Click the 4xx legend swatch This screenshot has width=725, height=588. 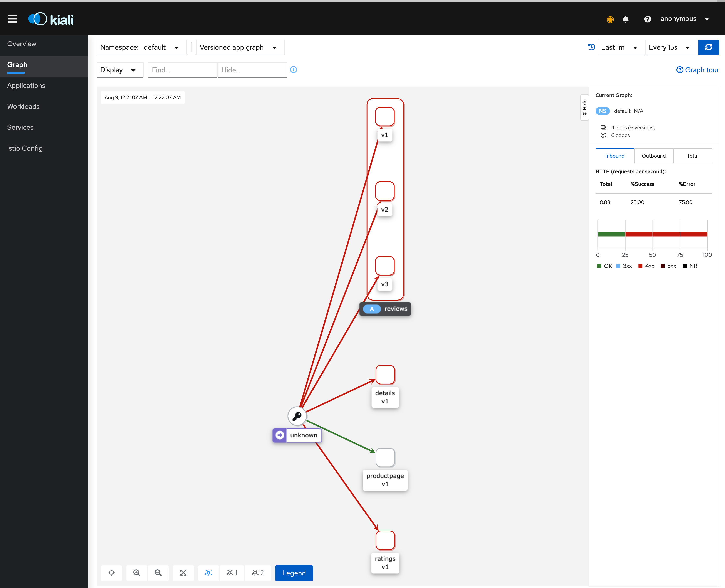pos(640,266)
